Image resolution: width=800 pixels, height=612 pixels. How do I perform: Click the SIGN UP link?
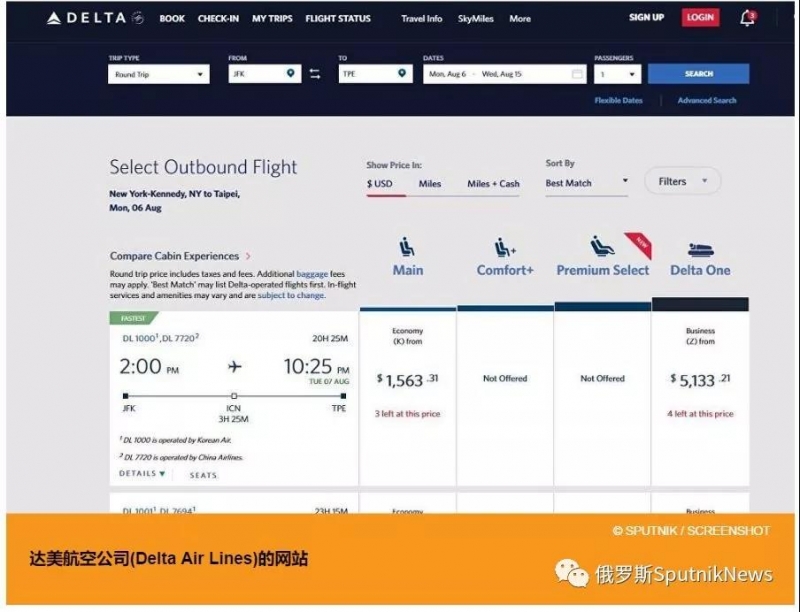coord(646,17)
